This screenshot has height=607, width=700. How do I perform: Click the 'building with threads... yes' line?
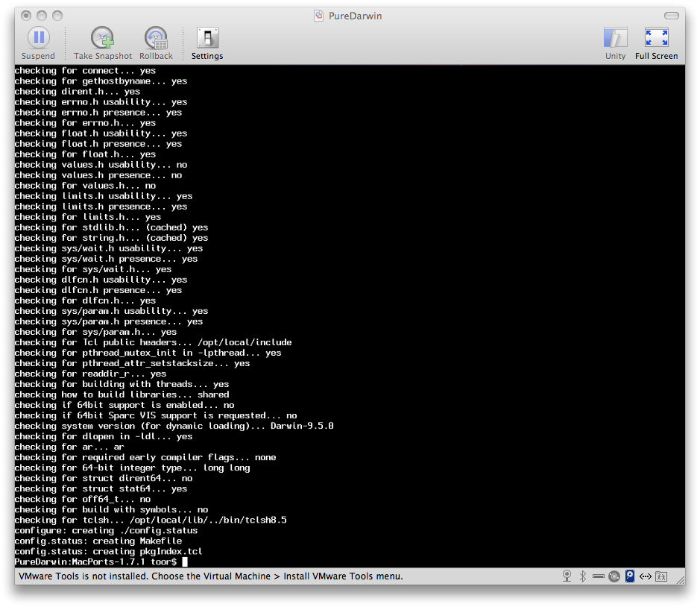[x=122, y=384]
